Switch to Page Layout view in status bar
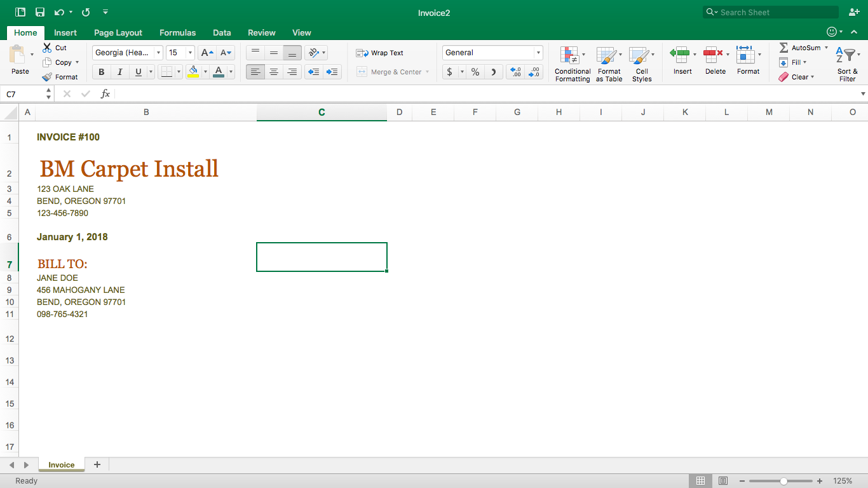 722,481
